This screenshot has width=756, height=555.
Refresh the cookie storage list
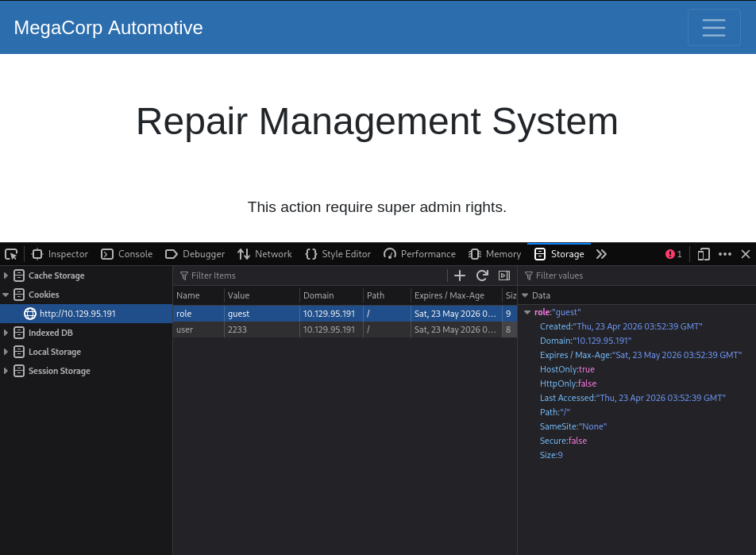pyautogui.click(x=482, y=276)
